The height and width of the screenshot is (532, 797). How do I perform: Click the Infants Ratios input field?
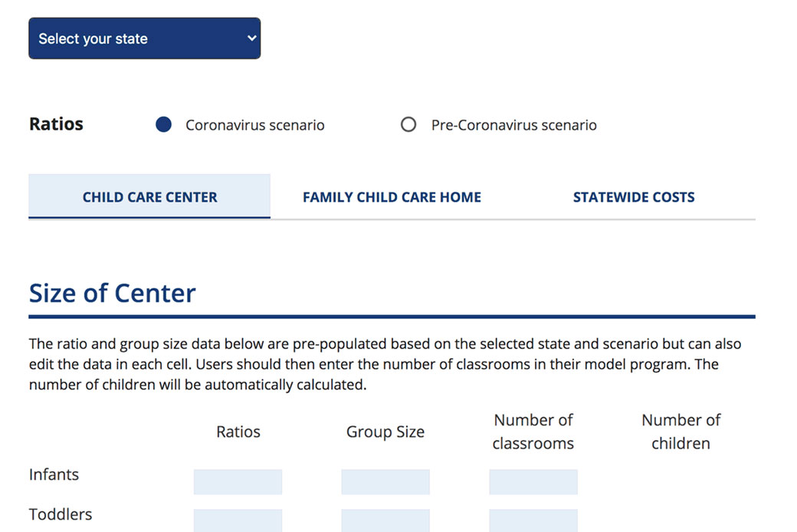point(238,481)
